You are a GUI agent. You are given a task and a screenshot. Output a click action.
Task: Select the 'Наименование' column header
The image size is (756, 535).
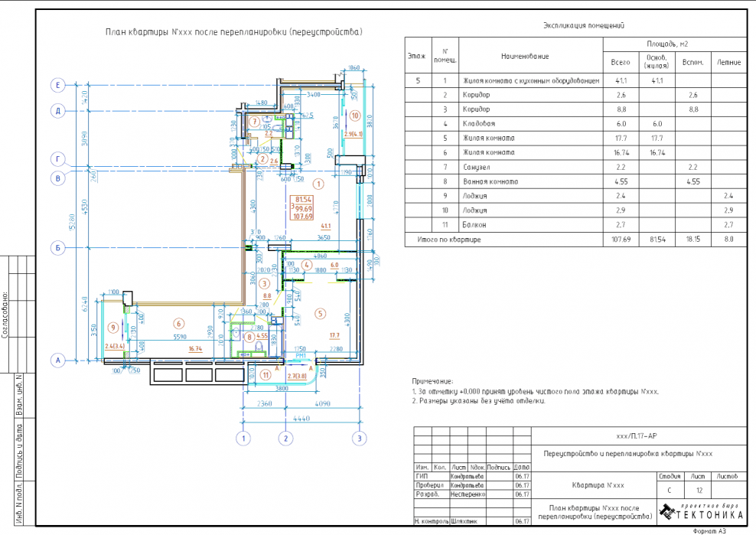click(525, 57)
